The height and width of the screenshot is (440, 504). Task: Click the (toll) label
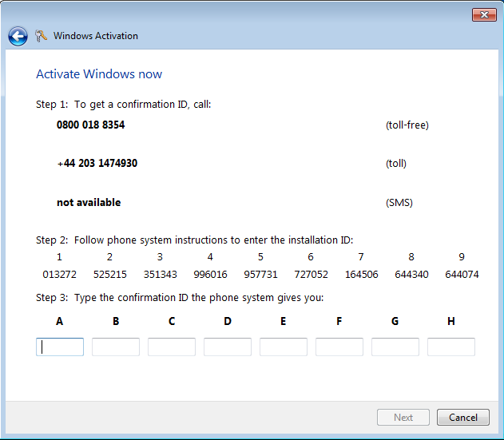396,164
